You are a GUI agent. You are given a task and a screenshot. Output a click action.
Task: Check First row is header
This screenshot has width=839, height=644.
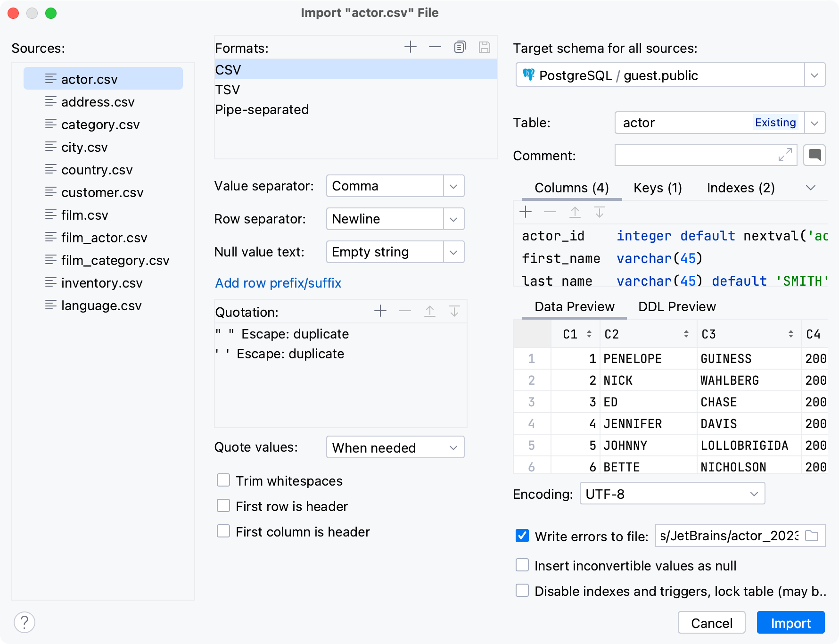coord(223,505)
